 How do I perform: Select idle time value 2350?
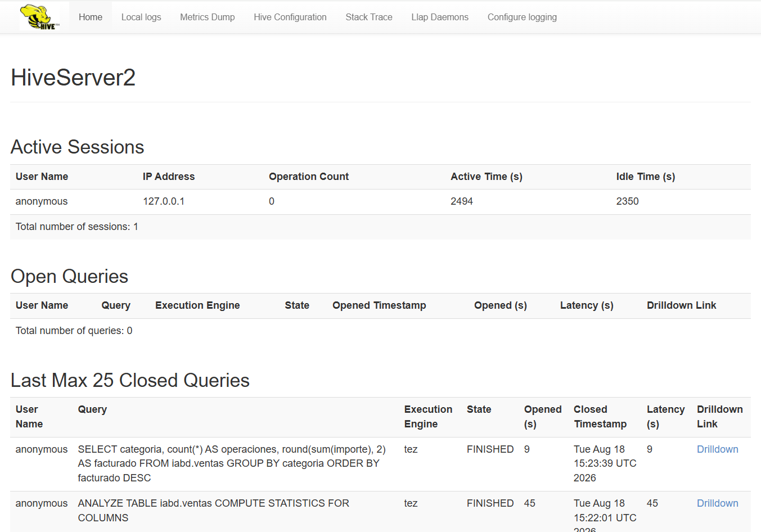click(x=627, y=201)
